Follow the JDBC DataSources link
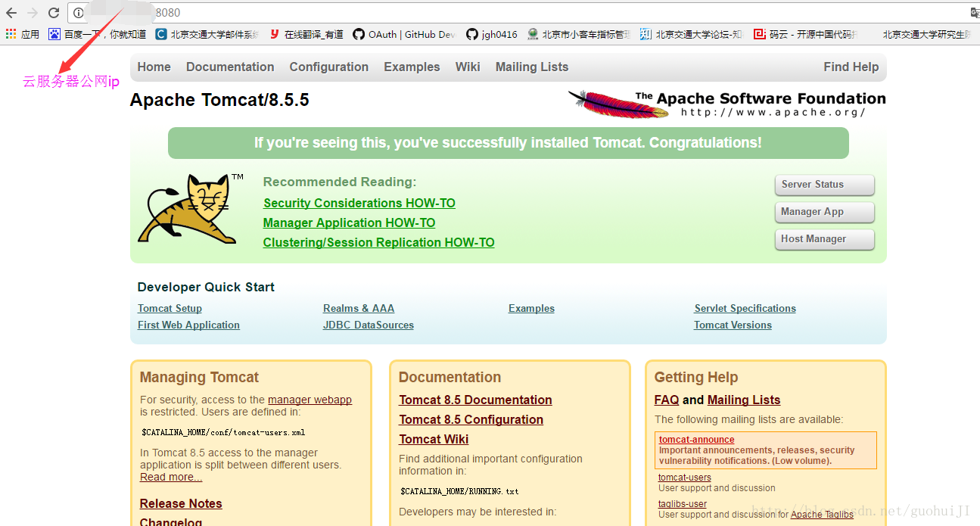Image resolution: width=980 pixels, height=526 pixels. [x=368, y=325]
